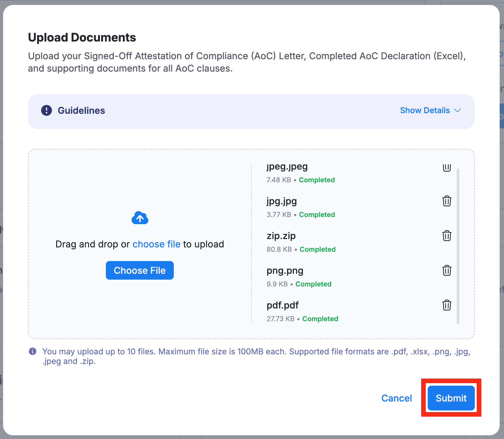Click the info icon beside the file limit note
This screenshot has height=439, width=504.
(33, 351)
